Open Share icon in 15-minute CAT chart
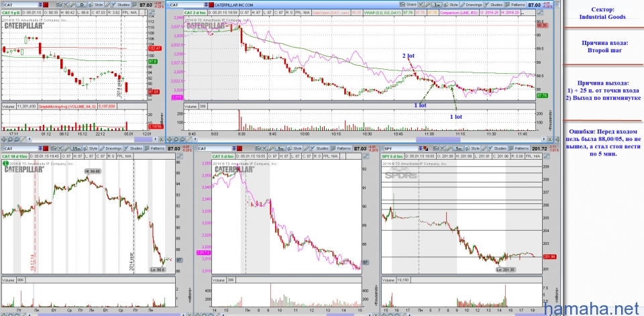This screenshot has height=316, width=644. click(54, 148)
